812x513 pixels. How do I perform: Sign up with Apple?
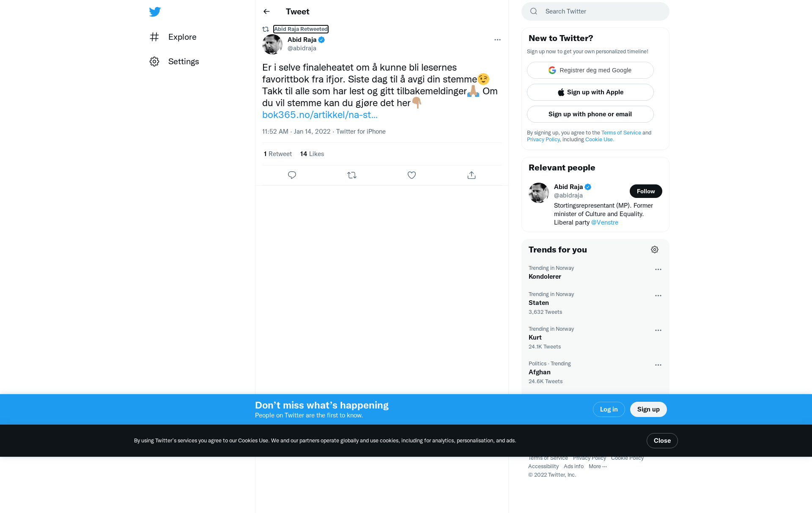[x=590, y=92]
